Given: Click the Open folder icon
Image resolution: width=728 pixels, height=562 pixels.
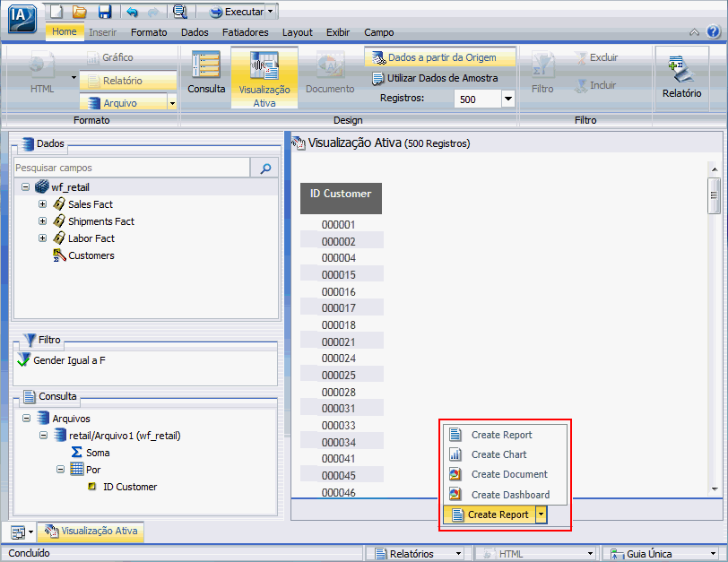Looking at the screenshot, I should (80, 11).
